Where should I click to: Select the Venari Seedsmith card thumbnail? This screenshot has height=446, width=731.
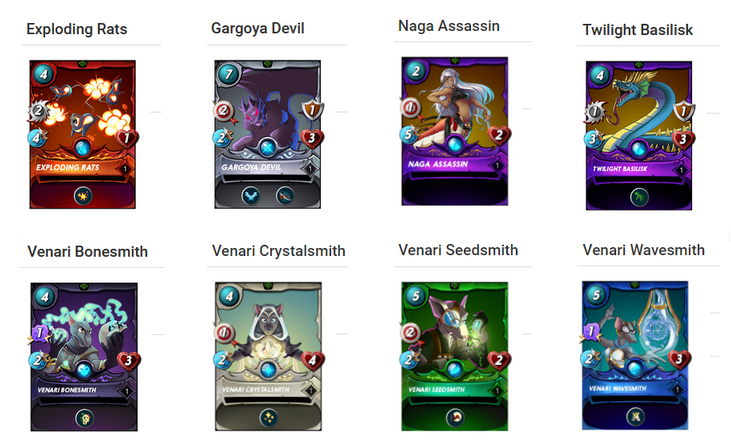click(x=455, y=356)
